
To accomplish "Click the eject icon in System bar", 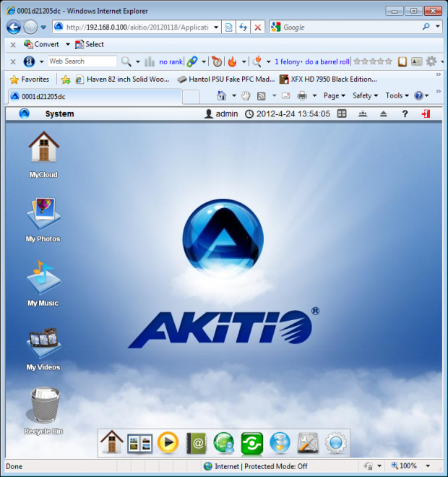I will pyautogui.click(x=383, y=114).
